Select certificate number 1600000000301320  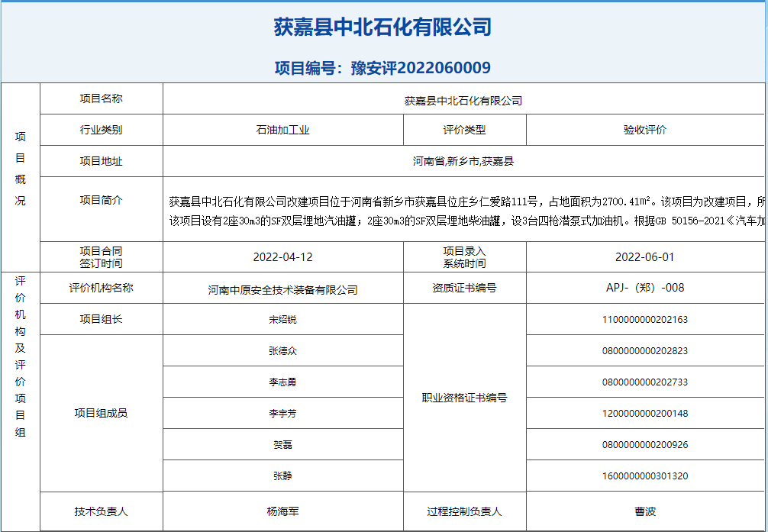645,476
